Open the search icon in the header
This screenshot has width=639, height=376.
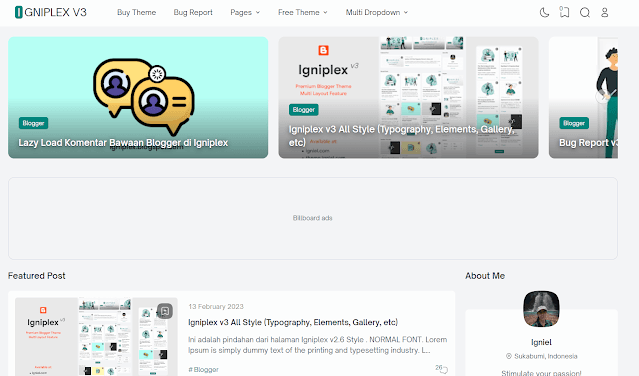(x=585, y=13)
